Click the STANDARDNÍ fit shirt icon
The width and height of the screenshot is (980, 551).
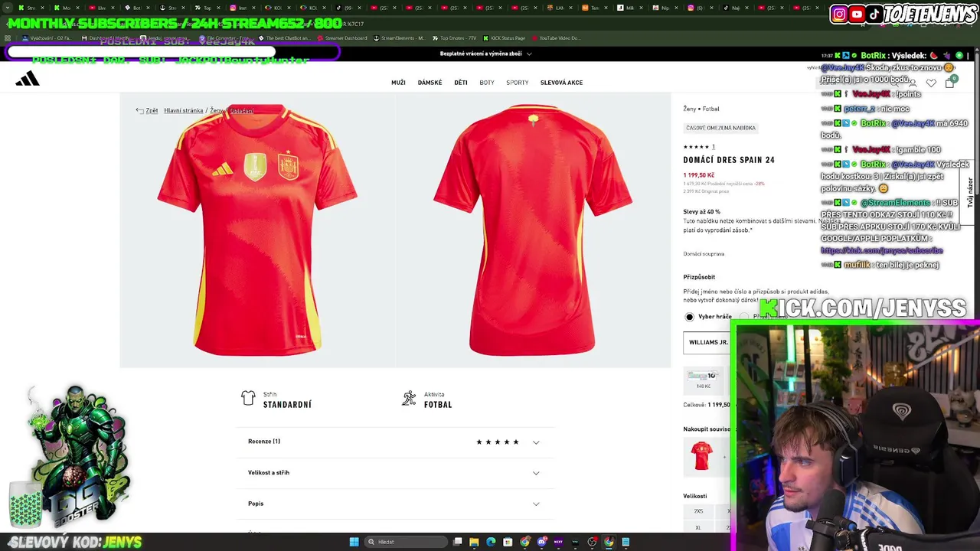pos(248,398)
